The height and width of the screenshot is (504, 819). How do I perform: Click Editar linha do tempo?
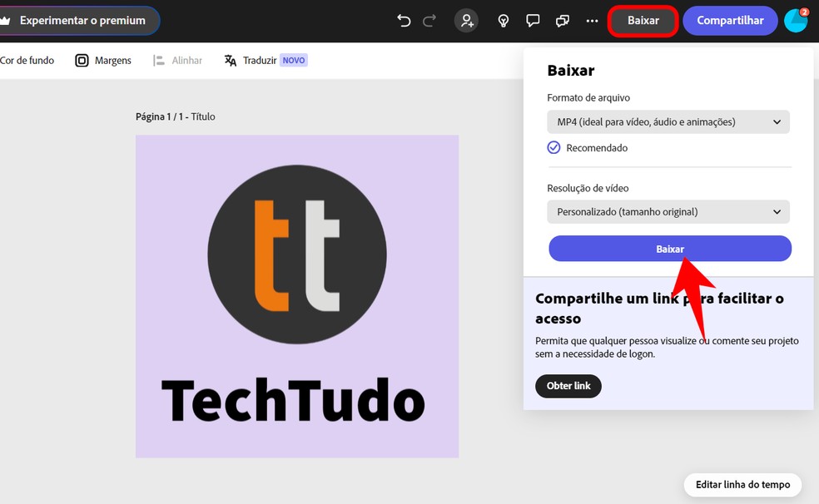tap(742, 485)
